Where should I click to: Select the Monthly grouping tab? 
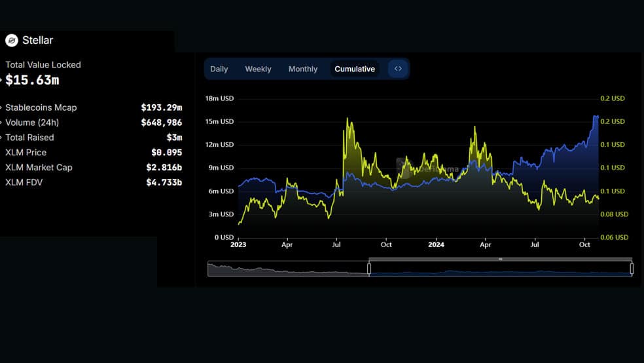coord(303,69)
